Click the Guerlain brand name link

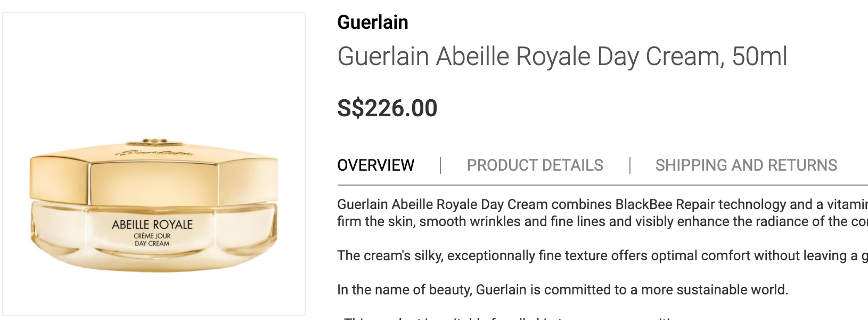pos(373,22)
